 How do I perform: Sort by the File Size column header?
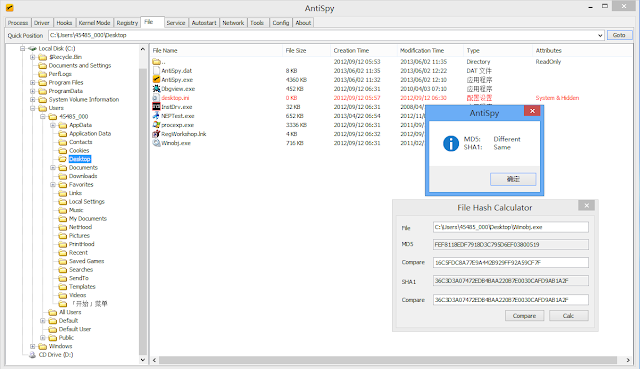306,51
